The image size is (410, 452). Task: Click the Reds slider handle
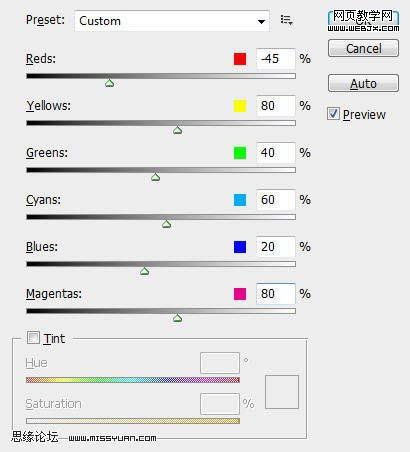click(x=109, y=83)
